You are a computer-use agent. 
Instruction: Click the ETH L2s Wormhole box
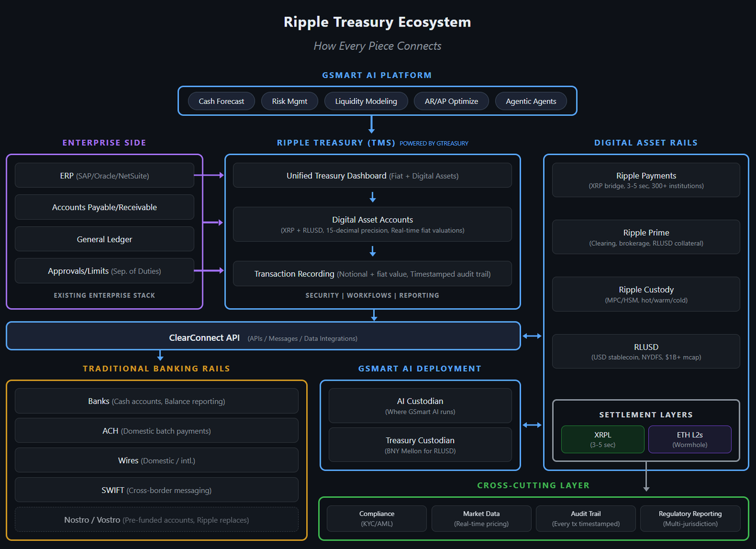point(690,439)
